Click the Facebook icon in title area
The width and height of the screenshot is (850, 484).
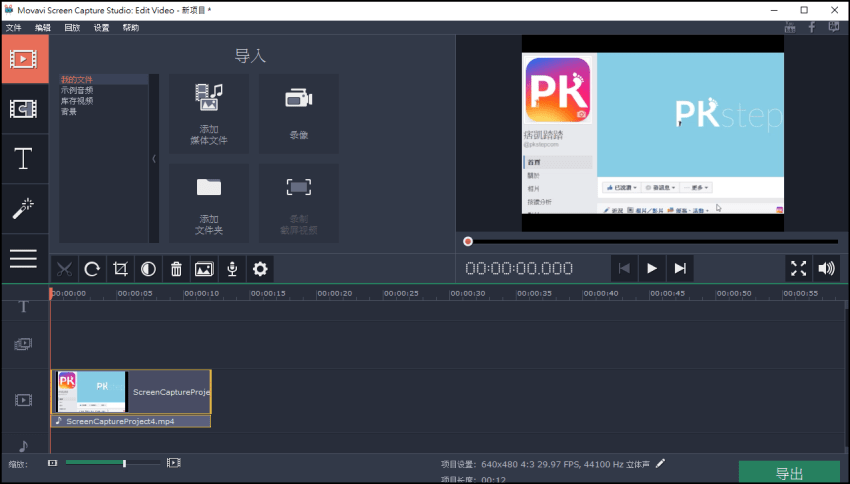point(812,27)
